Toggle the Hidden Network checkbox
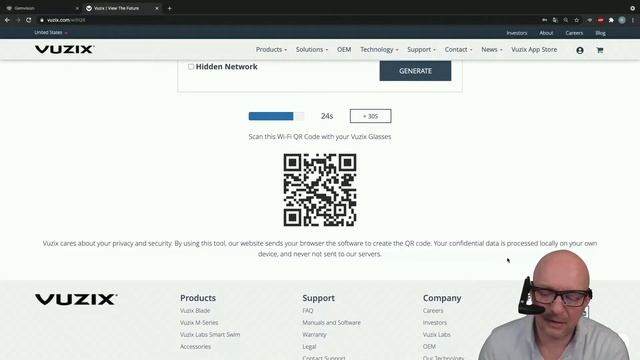Screen dimensions: 640x360 [191, 67]
